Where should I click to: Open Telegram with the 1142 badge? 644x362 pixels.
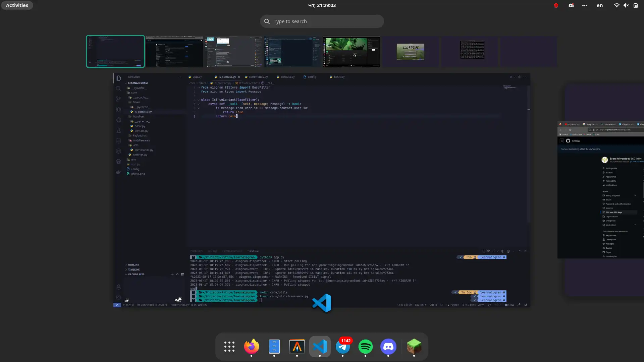[x=343, y=347]
